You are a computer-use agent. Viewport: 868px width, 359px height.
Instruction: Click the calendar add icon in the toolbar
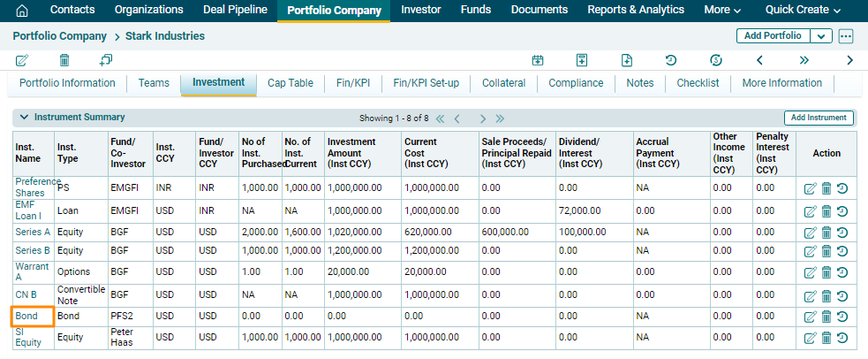(x=537, y=60)
